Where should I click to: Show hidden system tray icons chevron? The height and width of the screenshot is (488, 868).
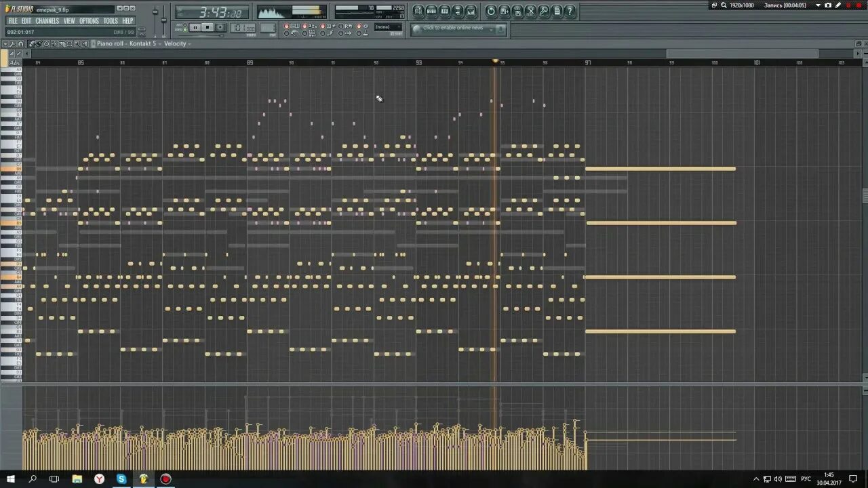pos(756,479)
